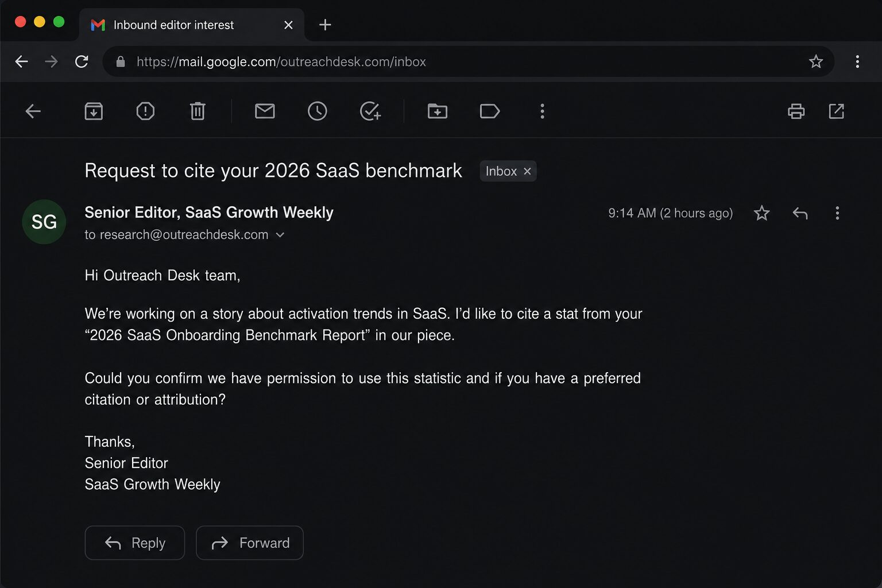
Task: Click the browser back button
Action: point(21,61)
